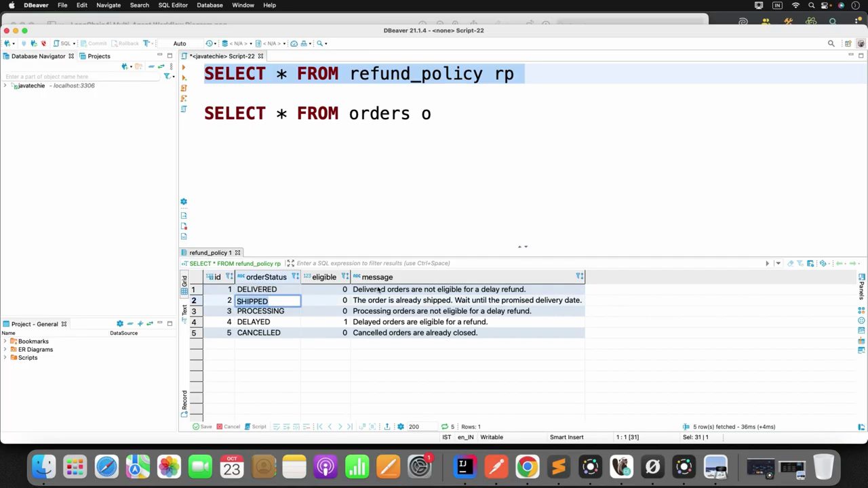This screenshot has width=868, height=488.
Task: Open the Panels side toggle
Action: click(861, 286)
